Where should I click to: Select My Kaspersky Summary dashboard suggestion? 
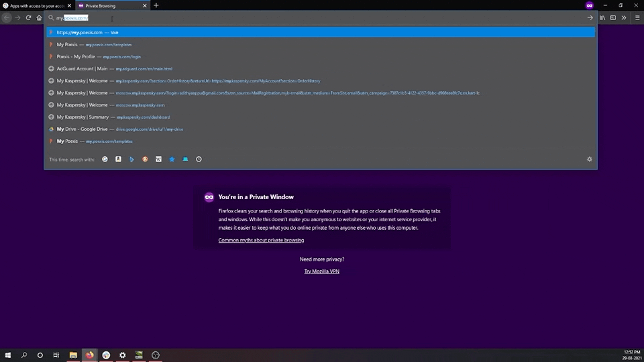[321, 117]
